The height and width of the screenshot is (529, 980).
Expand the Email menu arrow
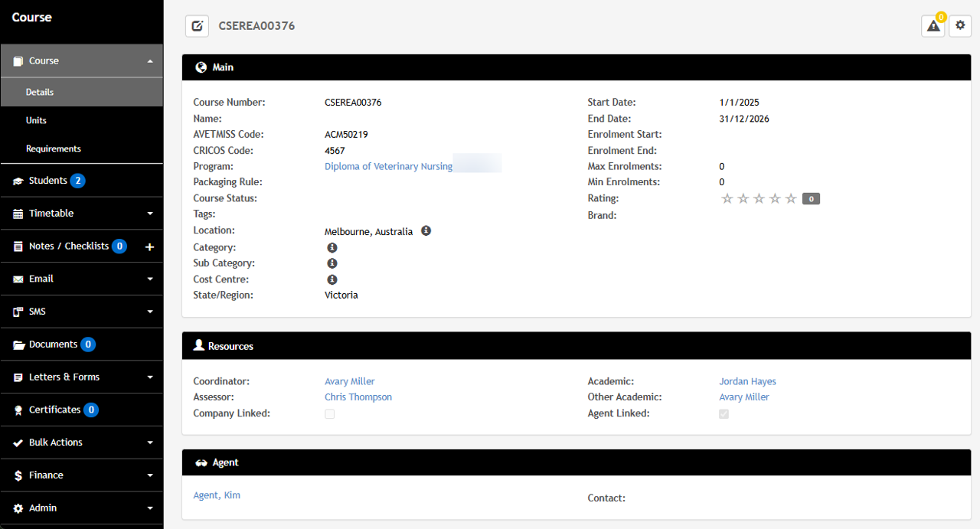[x=150, y=279]
